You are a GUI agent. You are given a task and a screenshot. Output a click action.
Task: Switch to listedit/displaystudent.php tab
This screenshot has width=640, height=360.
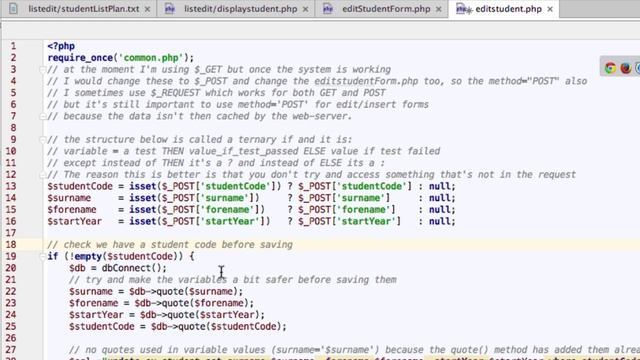point(240,9)
